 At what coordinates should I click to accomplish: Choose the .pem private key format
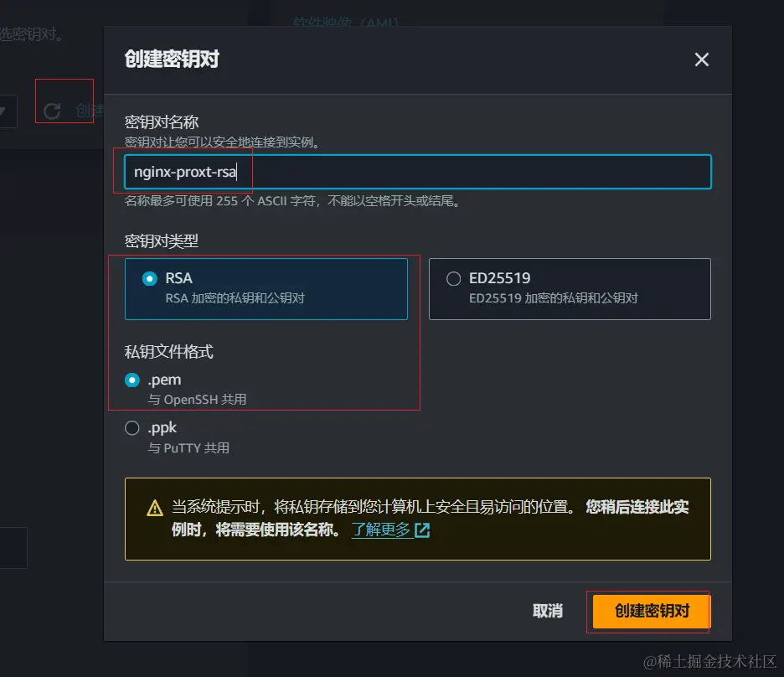click(x=132, y=380)
